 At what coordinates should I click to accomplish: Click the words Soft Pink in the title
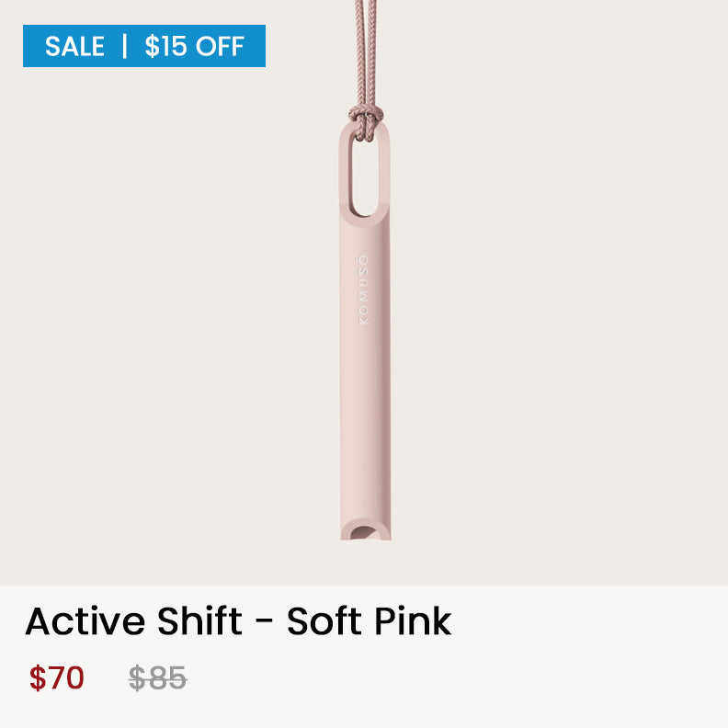tap(370, 620)
